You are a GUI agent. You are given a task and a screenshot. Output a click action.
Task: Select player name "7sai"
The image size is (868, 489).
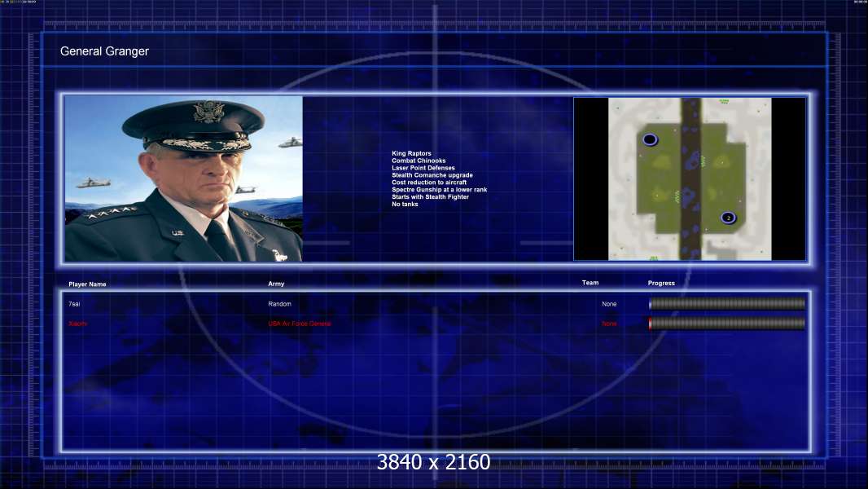(x=74, y=304)
